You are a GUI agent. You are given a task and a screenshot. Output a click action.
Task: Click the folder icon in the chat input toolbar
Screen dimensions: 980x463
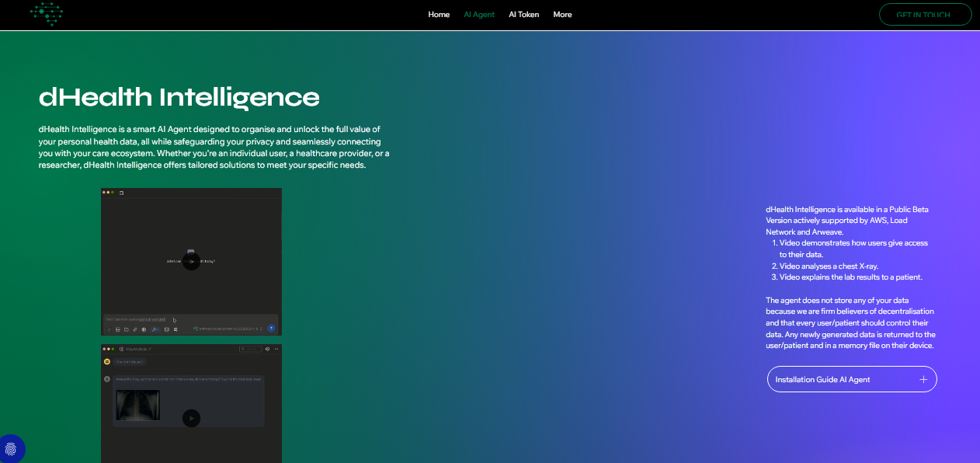[127, 329]
